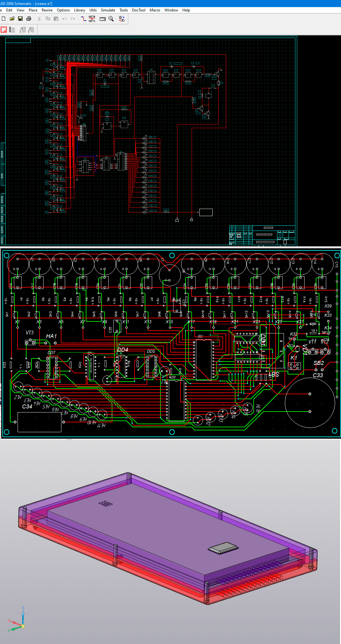The height and width of the screenshot is (644, 341).
Task: Open the DocTool menu
Action: pos(139,10)
